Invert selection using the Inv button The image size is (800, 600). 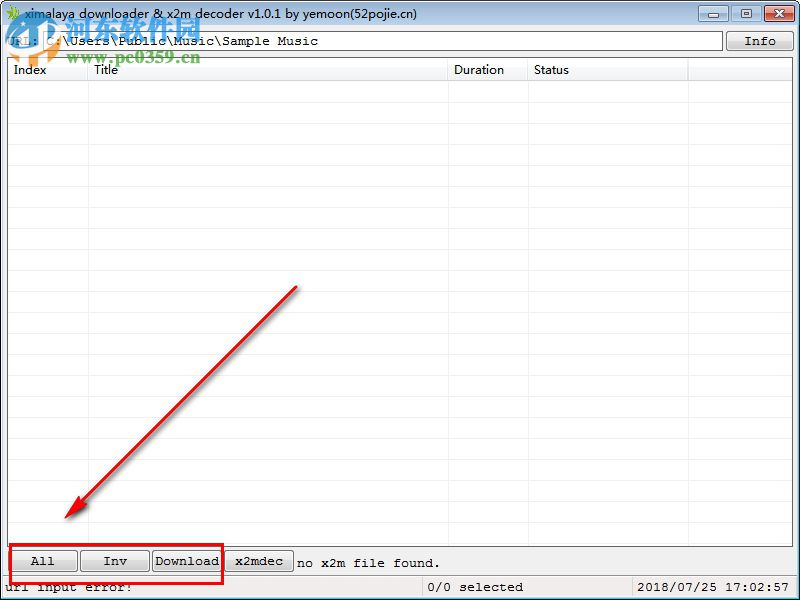[115, 561]
